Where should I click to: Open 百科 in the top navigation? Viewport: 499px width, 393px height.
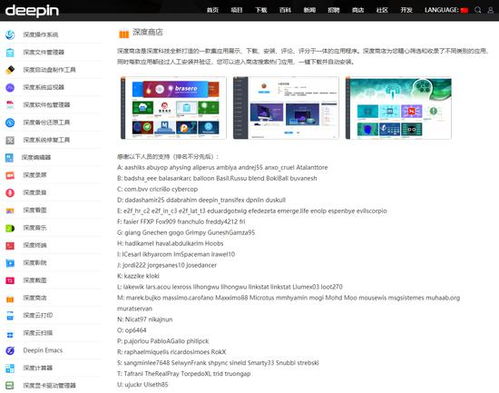(x=285, y=10)
